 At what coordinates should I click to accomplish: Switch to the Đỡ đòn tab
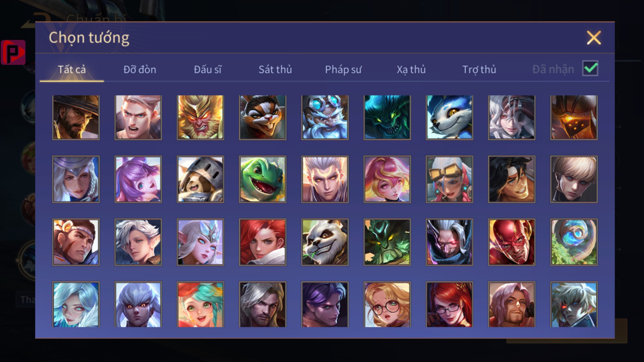[140, 70]
